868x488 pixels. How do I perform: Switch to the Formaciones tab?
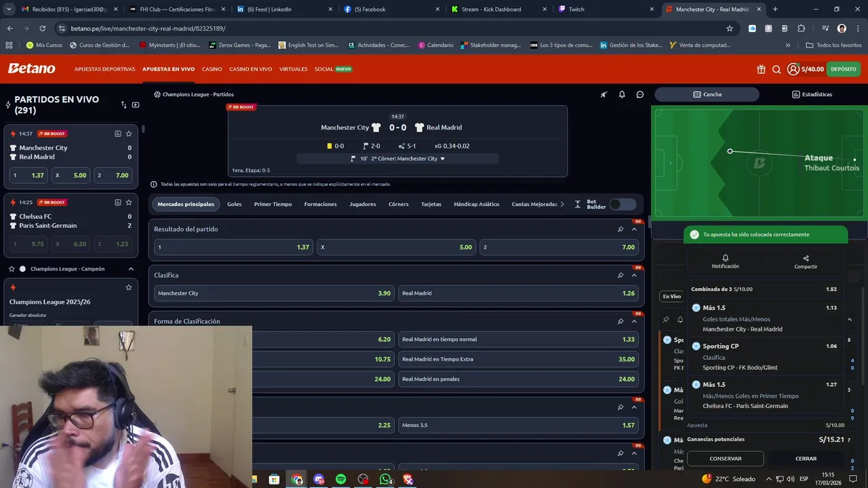click(x=320, y=204)
